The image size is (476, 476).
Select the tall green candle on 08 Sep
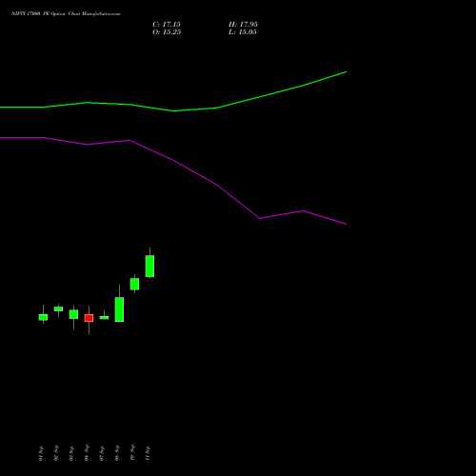point(119,309)
